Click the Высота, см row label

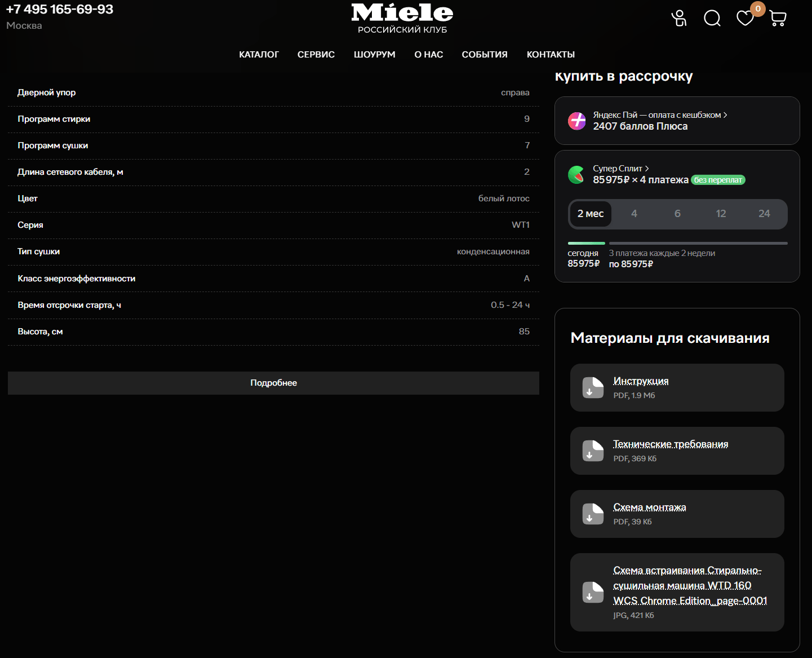click(40, 332)
